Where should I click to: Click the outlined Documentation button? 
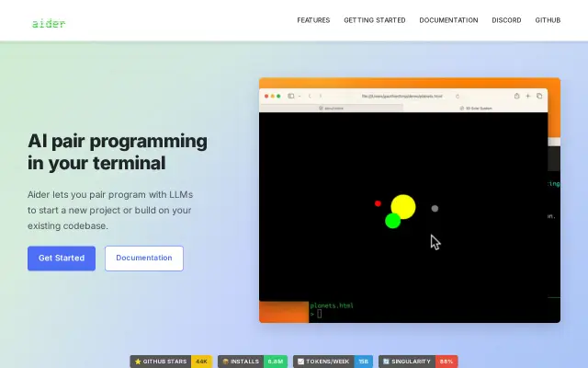click(x=144, y=259)
